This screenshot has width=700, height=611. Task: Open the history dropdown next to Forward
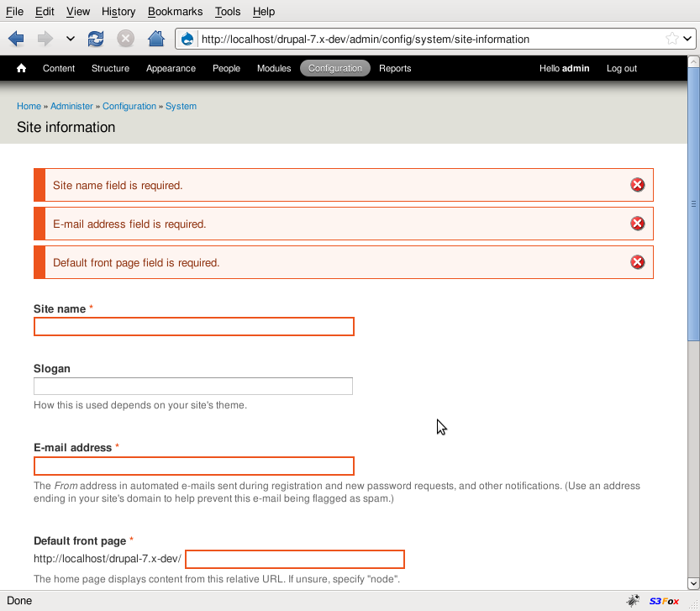[x=70, y=39]
